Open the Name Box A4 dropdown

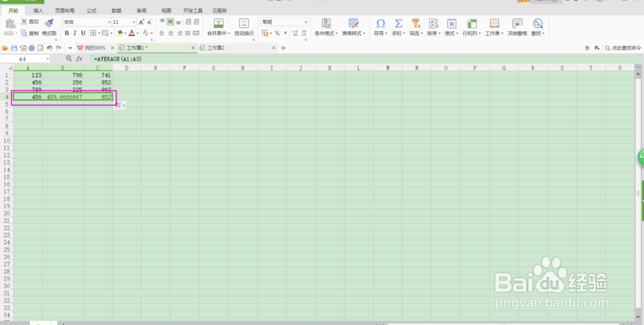coord(48,59)
